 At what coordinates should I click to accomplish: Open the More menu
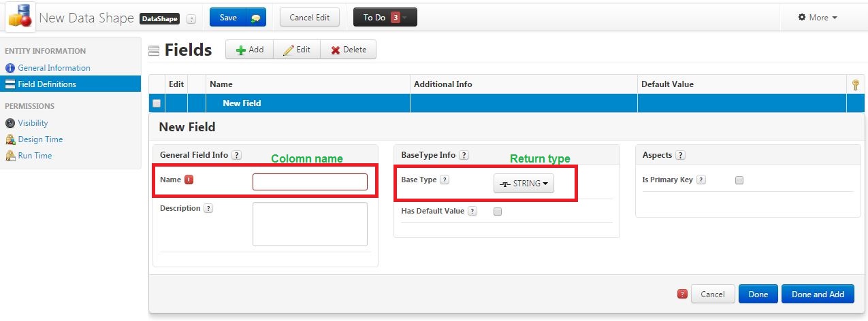[x=818, y=18]
